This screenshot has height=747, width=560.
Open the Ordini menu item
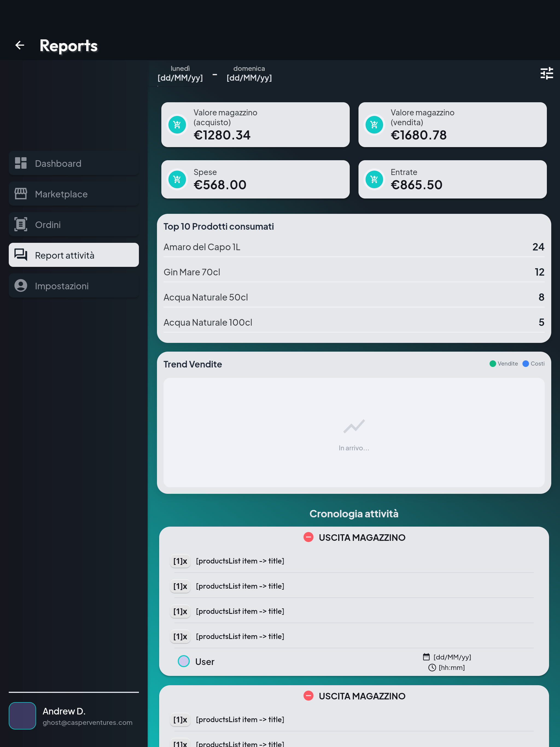pyautogui.click(x=74, y=224)
